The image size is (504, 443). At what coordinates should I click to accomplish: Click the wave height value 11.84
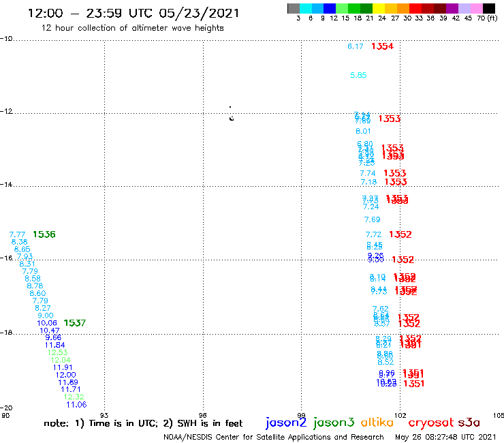54,345
